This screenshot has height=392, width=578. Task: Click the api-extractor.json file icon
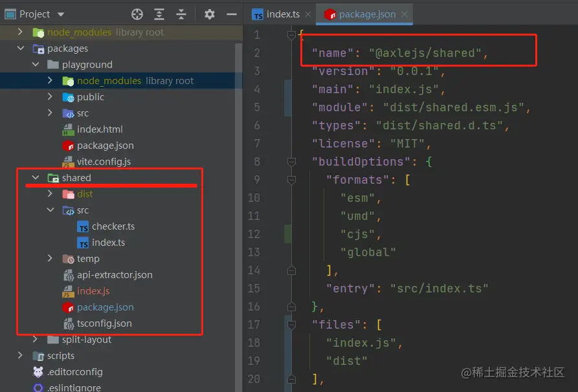(x=69, y=275)
